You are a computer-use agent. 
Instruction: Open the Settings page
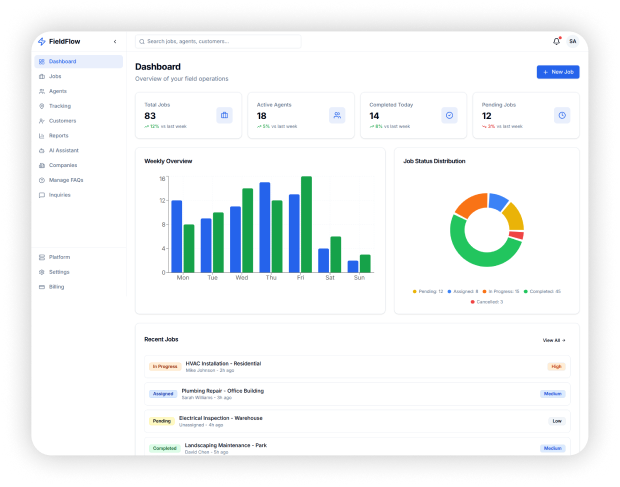(59, 272)
